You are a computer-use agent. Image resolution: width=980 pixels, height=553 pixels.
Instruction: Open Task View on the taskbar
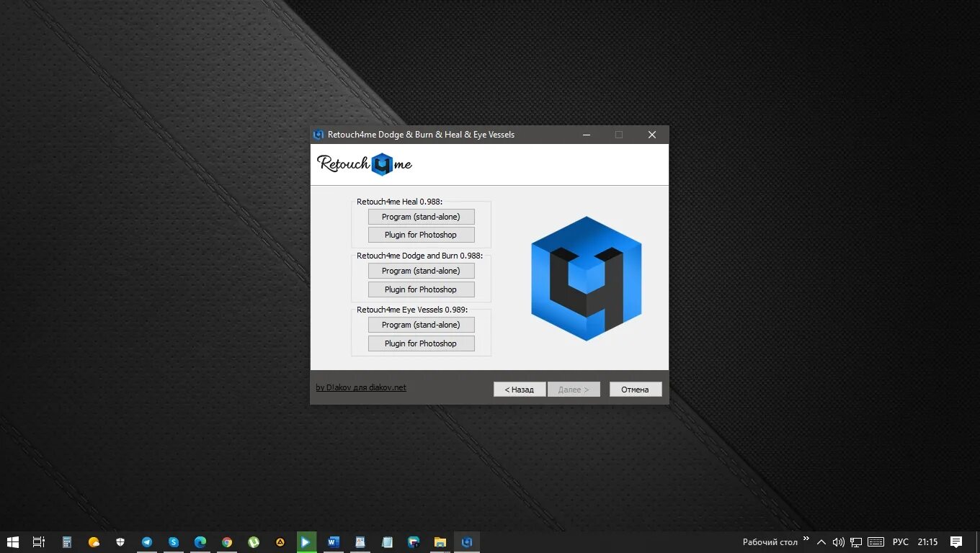point(39,542)
